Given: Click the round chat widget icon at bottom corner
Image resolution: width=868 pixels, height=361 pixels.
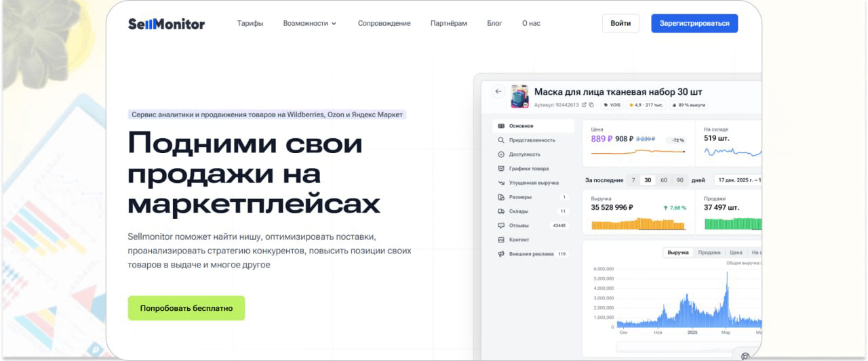Looking at the screenshot, I should pos(745,357).
